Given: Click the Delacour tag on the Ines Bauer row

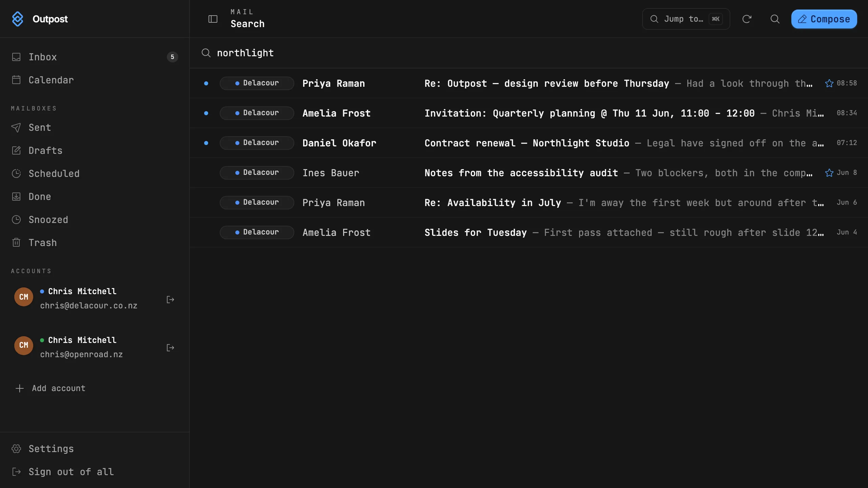Looking at the screenshot, I should click(257, 173).
